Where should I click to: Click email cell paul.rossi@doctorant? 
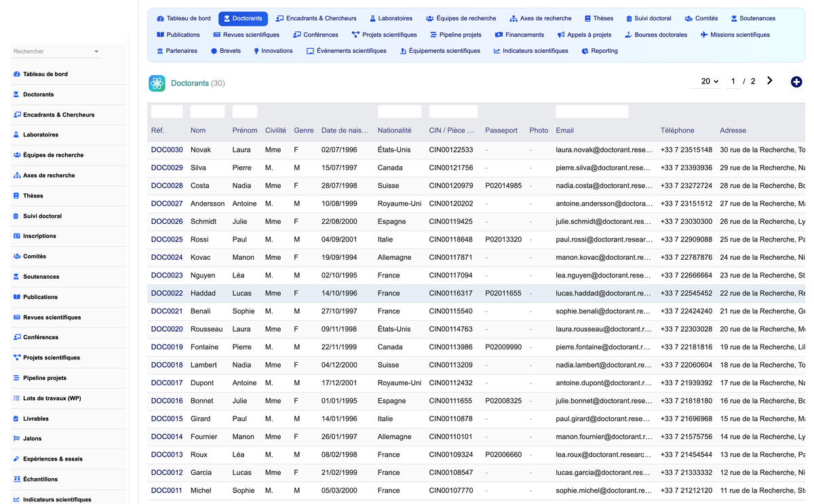(604, 239)
